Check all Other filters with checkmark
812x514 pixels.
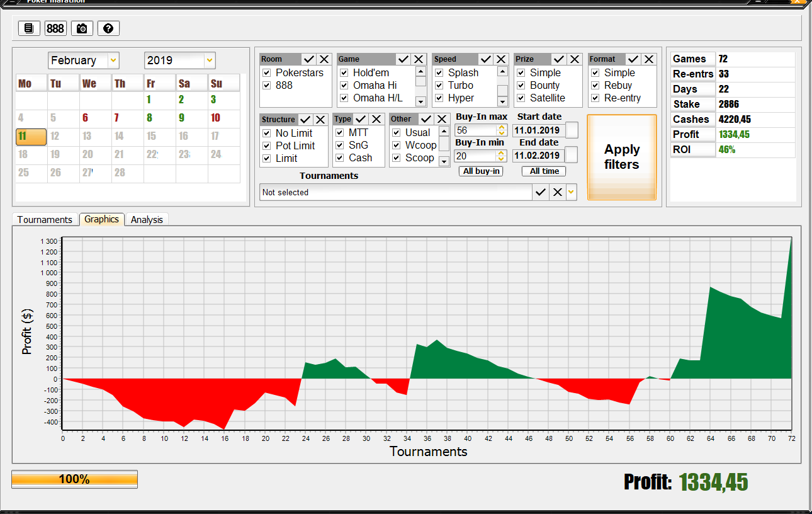tap(426, 119)
